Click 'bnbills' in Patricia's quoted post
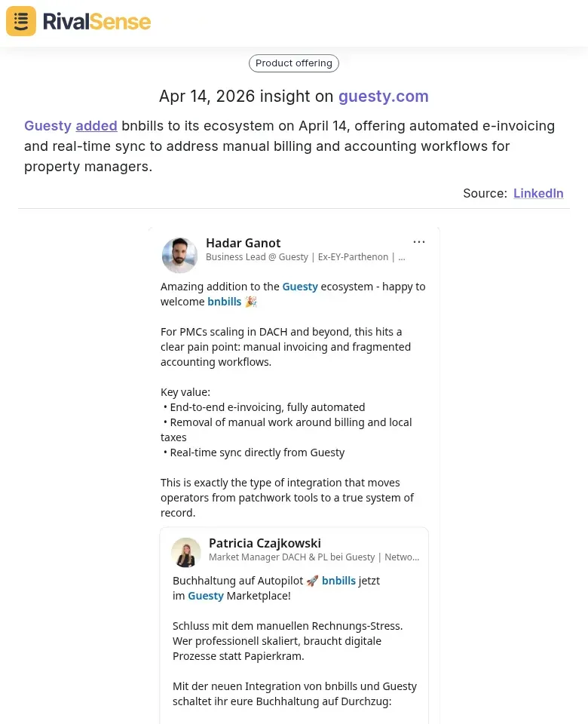588x724 pixels. tap(338, 581)
